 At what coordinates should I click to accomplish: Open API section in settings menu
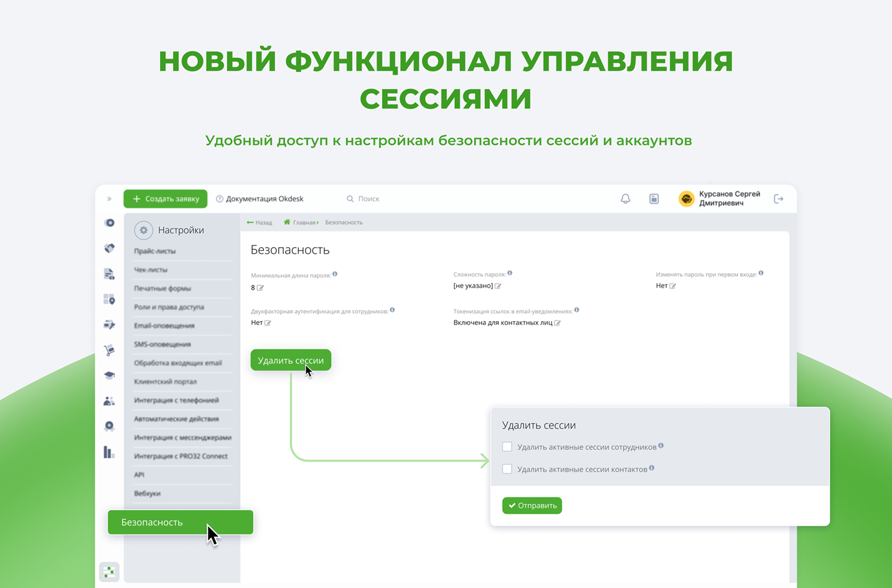coord(139,475)
